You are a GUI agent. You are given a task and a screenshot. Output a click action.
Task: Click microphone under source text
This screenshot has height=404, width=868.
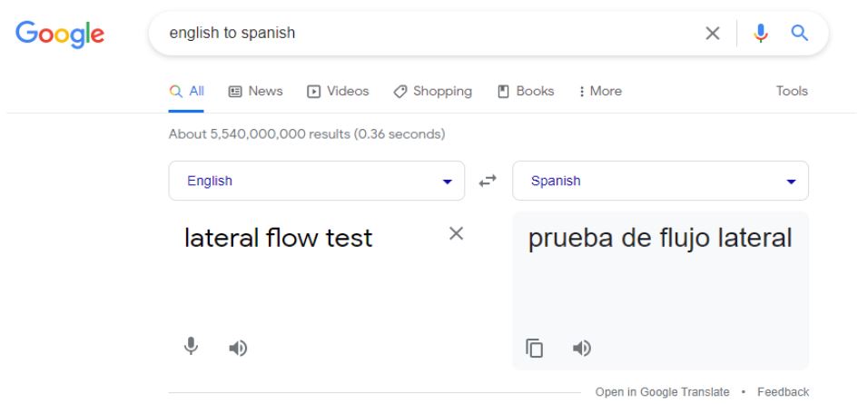click(x=191, y=347)
